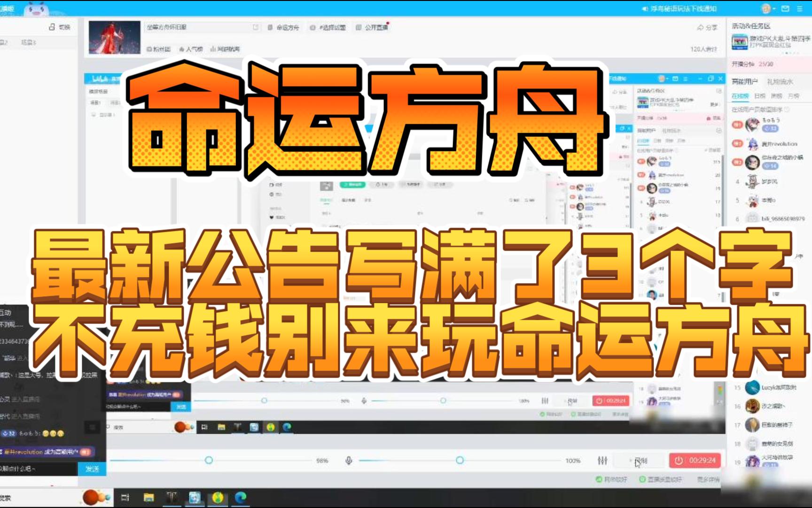The image size is (812, 508).
Task: Select the 日榜 ranking tab
Action: [760, 96]
